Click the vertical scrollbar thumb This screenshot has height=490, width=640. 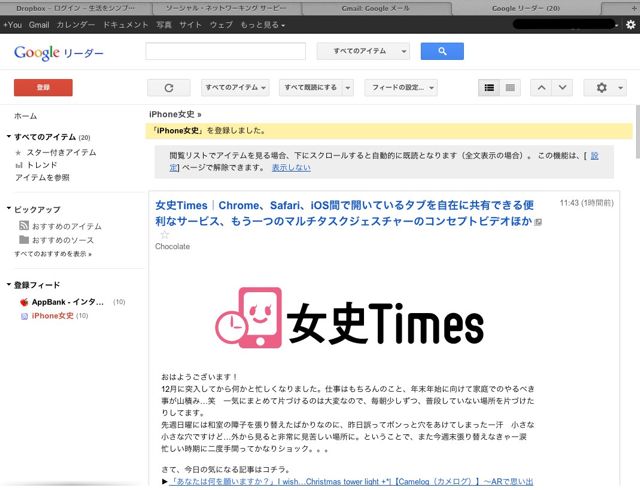(x=637, y=131)
